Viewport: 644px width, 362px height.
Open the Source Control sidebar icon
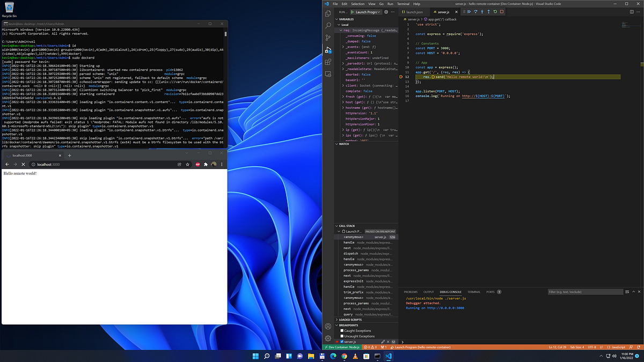pos(328,38)
